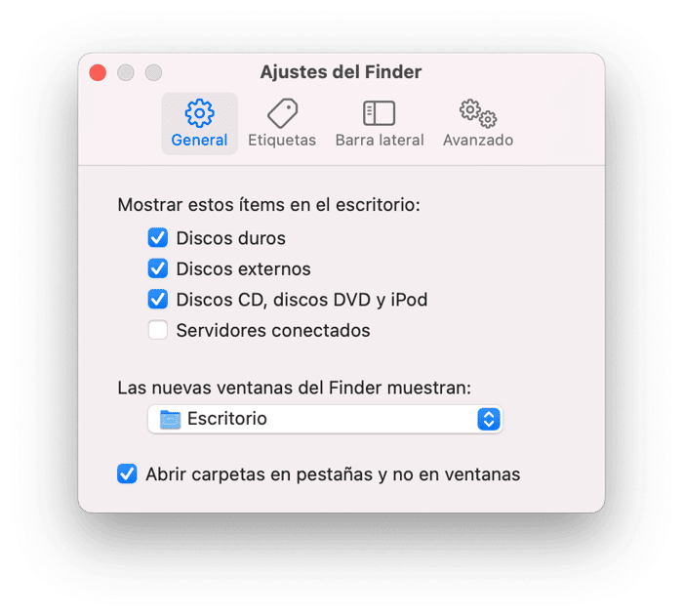Switch to the Barra lateral tab label
683x616 pixels.
pyautogui.click(x=380, y=141)
